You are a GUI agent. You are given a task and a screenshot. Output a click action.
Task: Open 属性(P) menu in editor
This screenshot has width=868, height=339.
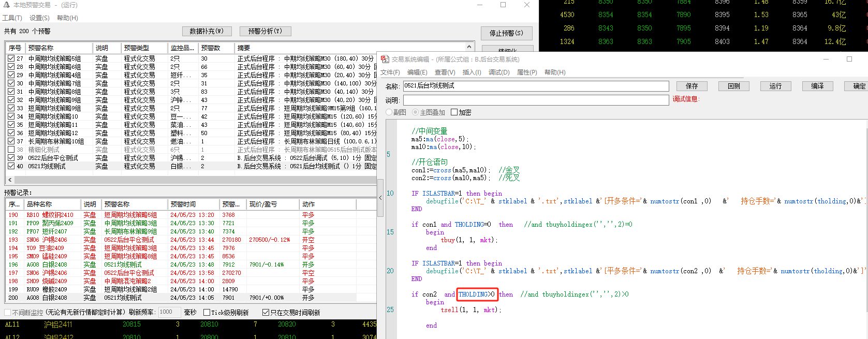[x=527, y=72]
